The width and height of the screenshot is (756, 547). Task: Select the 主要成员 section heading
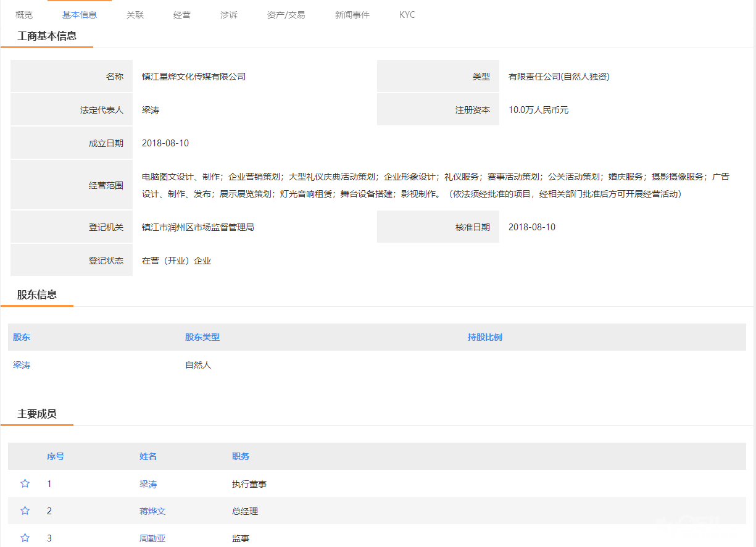tap(37, 414)
